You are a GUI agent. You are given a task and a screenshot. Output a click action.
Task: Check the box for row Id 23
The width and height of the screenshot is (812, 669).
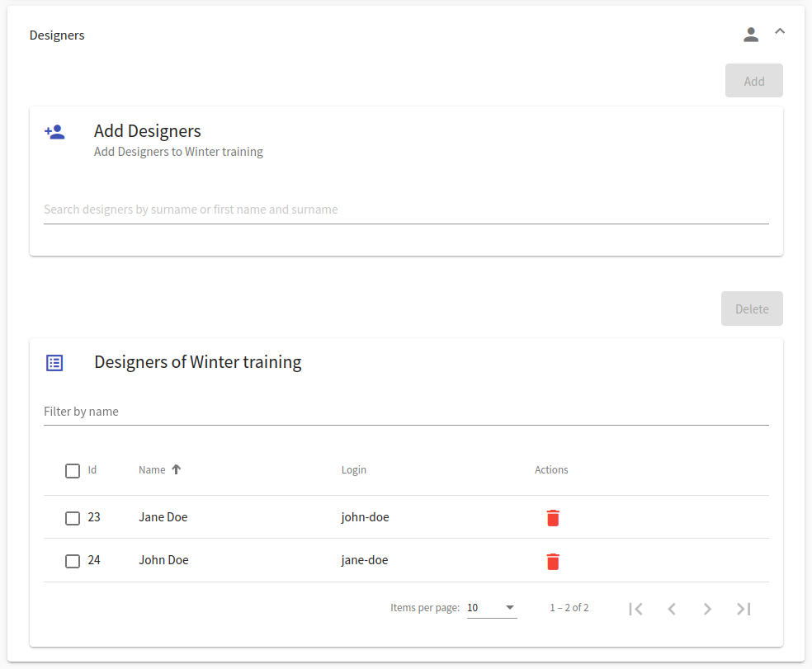(x=73, y=518)
